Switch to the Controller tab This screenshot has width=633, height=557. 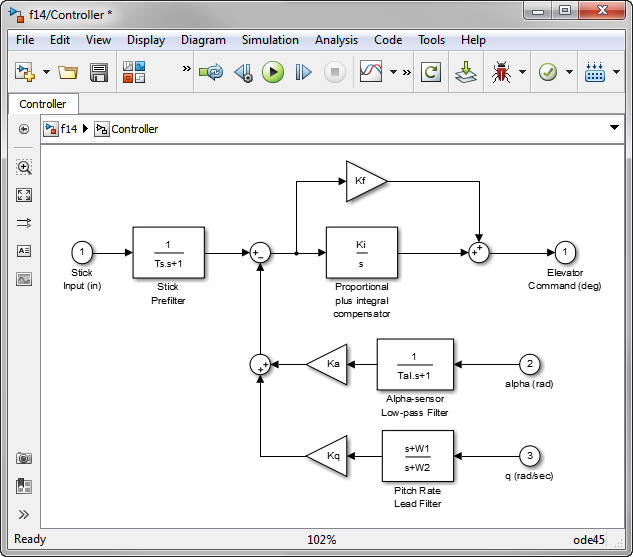point(43,104)
